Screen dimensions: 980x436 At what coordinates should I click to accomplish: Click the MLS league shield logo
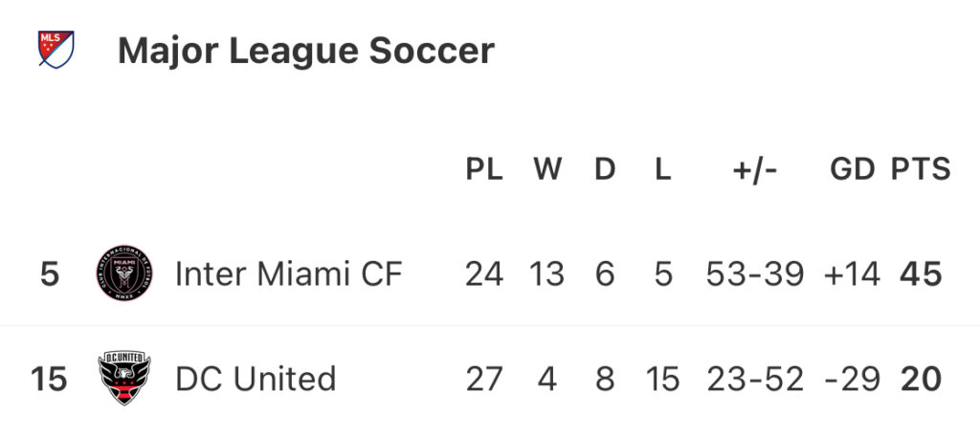[56, 50]
